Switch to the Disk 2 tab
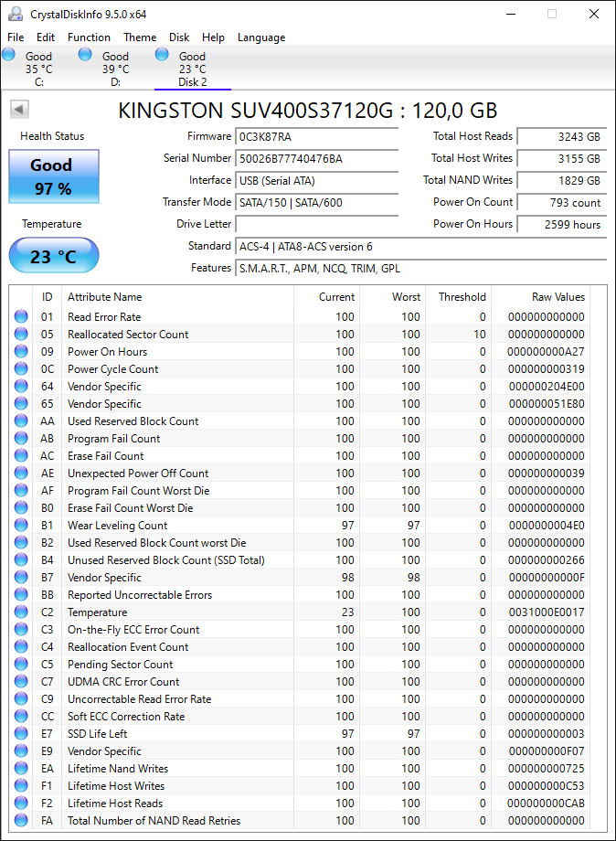 coord(193,69)
